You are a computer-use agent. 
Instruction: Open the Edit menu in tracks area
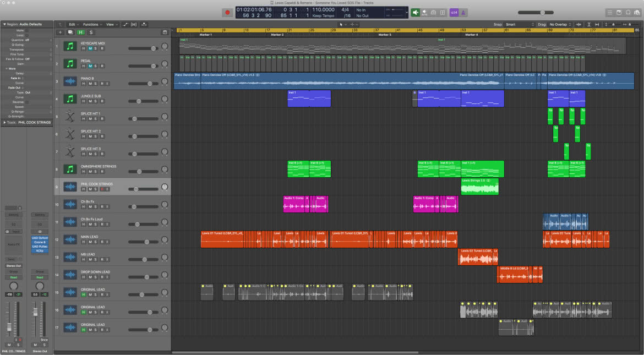click(73, 25)
